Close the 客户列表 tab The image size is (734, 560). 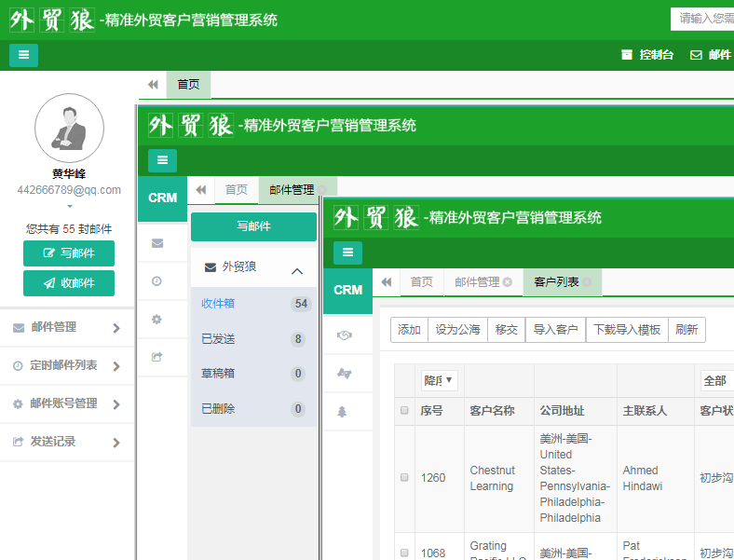click(x=587, y=282)
